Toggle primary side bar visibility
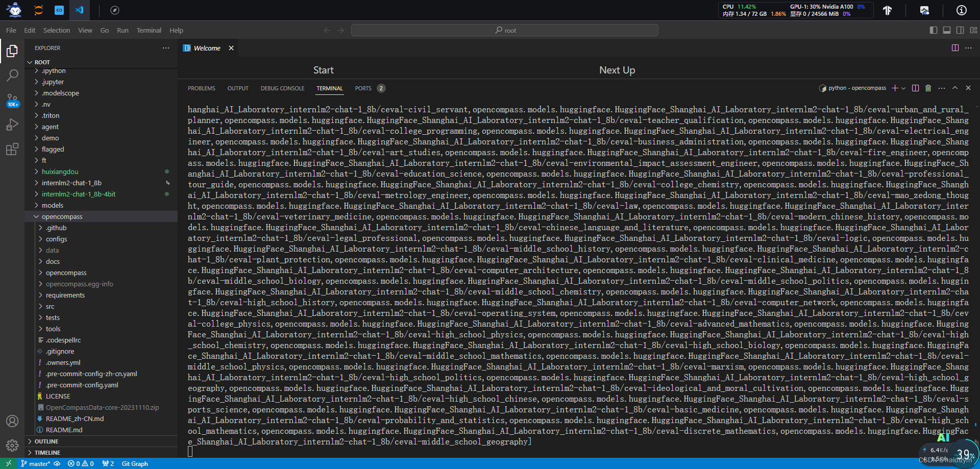The width and height of the screenshot is (980, 469). point(934,30)
